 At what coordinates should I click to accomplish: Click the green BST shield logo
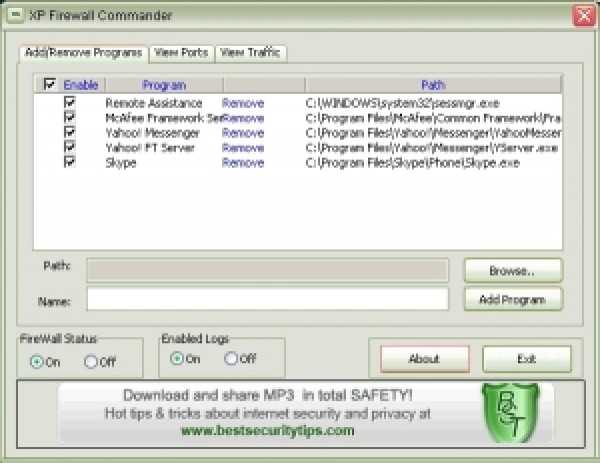(510, 412)
